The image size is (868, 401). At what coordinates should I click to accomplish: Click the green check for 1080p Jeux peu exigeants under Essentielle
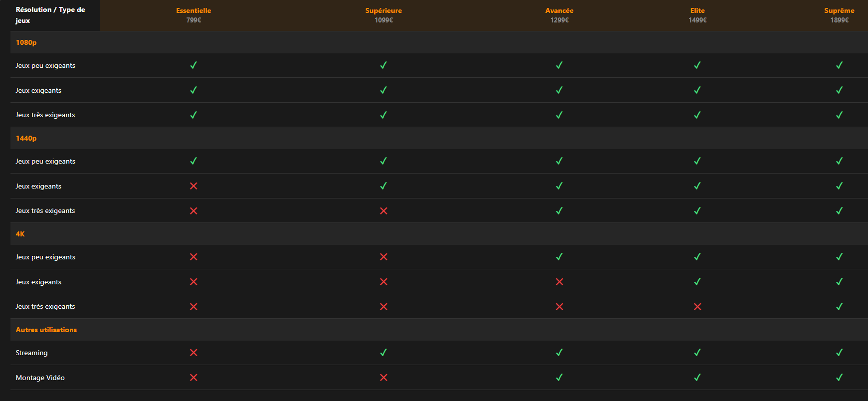[x=194, y=65]
